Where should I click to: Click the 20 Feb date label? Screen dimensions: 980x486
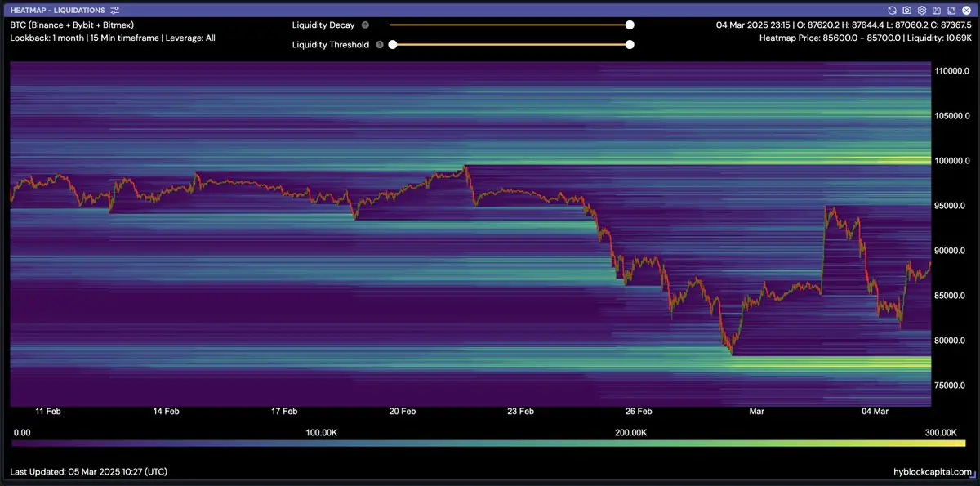[403, 412]
